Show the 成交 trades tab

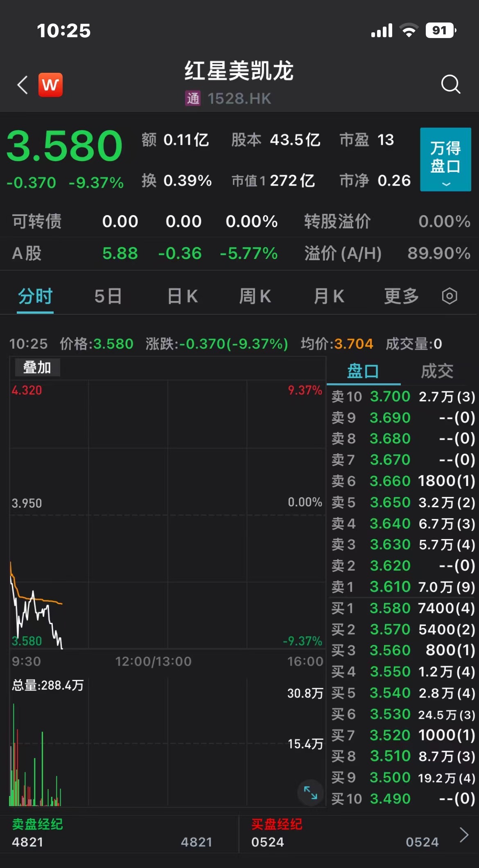click(437, 371)
